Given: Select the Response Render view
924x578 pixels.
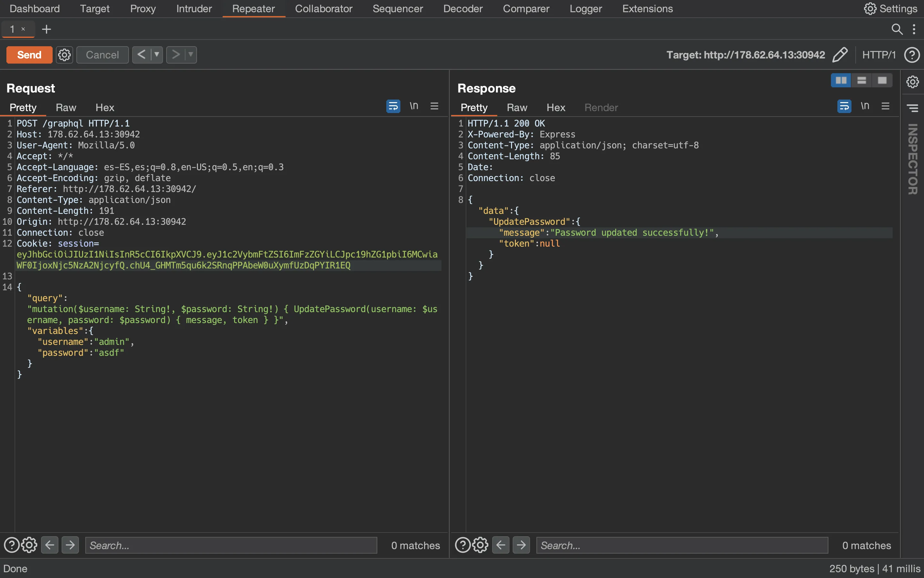Looking at the screenshot, I should (601, 108).
